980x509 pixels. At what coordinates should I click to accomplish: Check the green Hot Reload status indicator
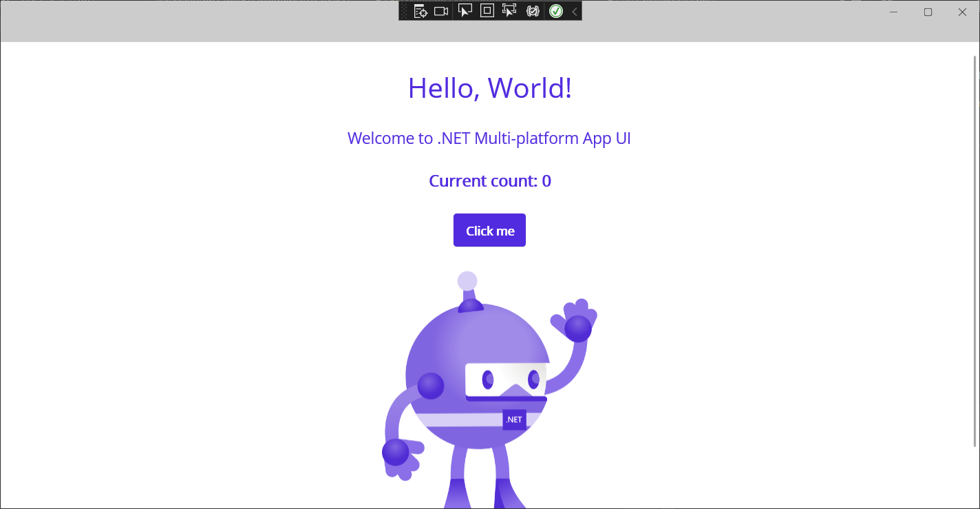coord(555,11)
